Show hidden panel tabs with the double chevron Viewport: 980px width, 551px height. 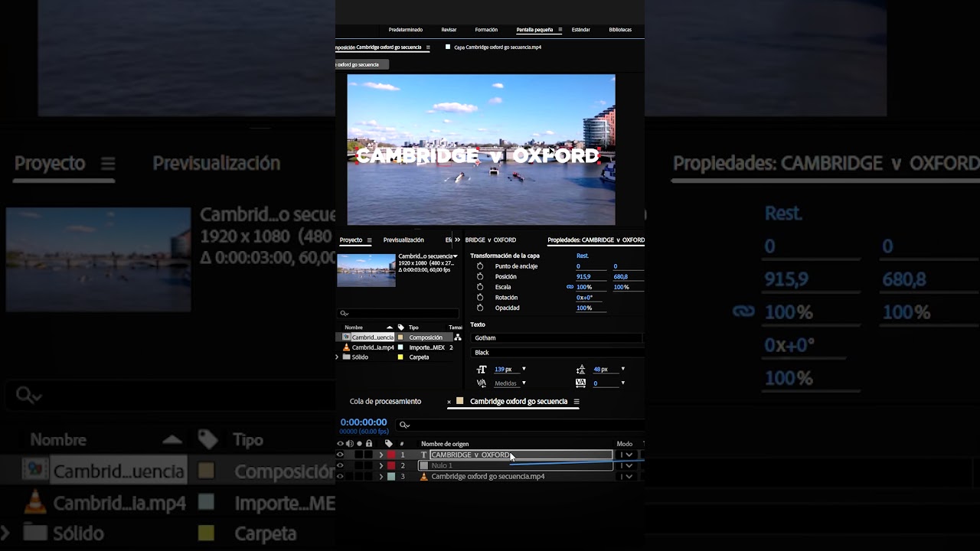(x=458, y=240)
